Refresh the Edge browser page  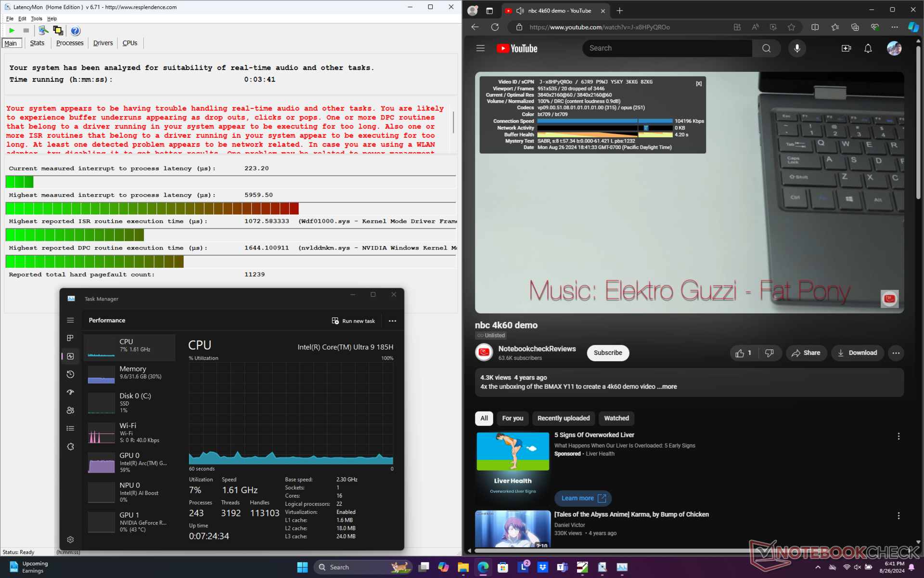[x=495, y=27]
